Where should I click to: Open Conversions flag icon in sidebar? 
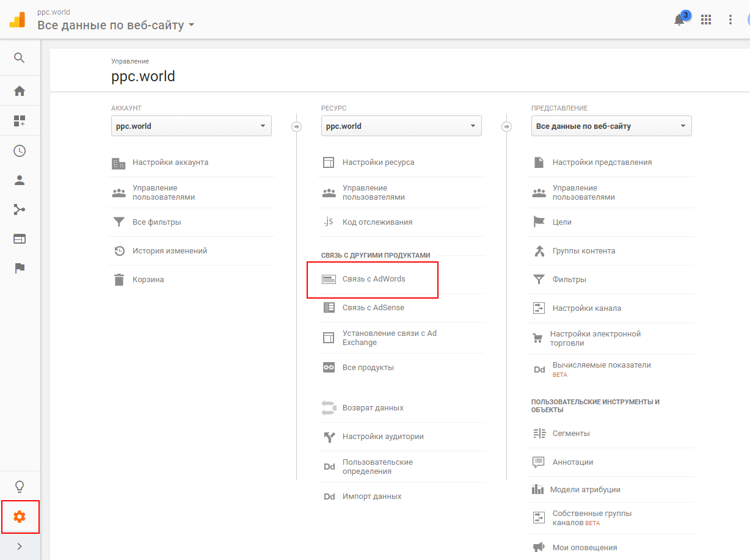[20, 268]
